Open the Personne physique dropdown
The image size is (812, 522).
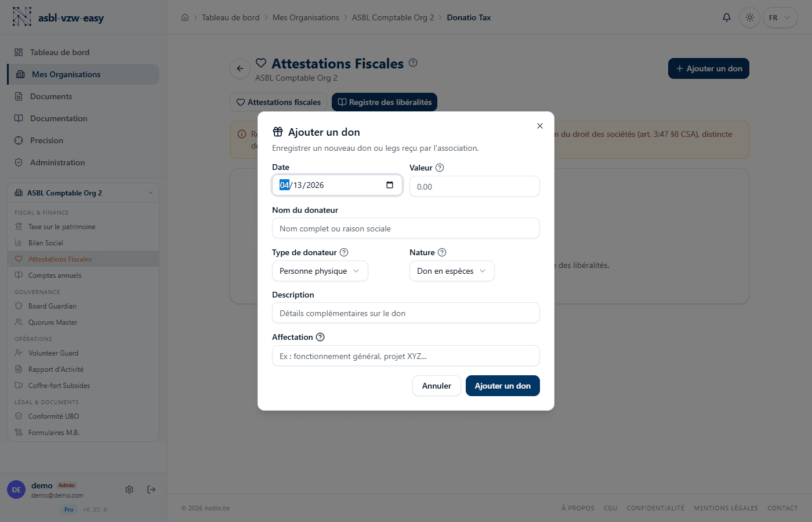pyautogui.click(x=320, y=271)
